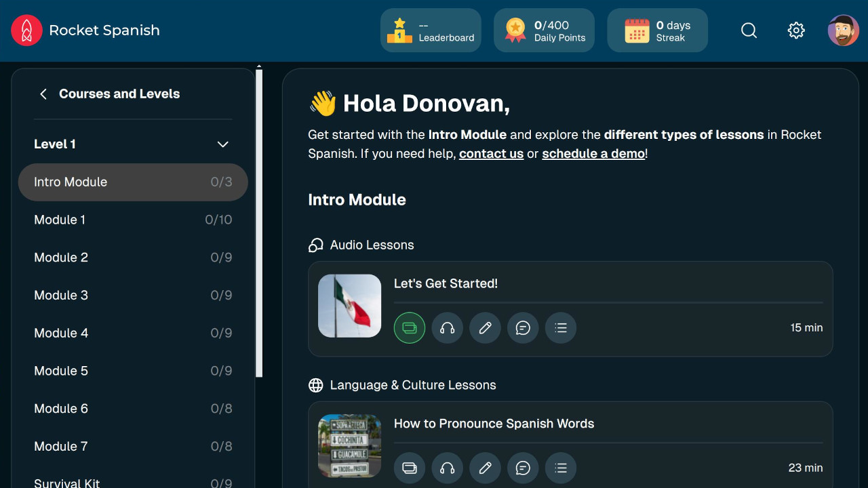Select the pencil writing icon for How to Pronounce Spanish Words

coord(485,468)
